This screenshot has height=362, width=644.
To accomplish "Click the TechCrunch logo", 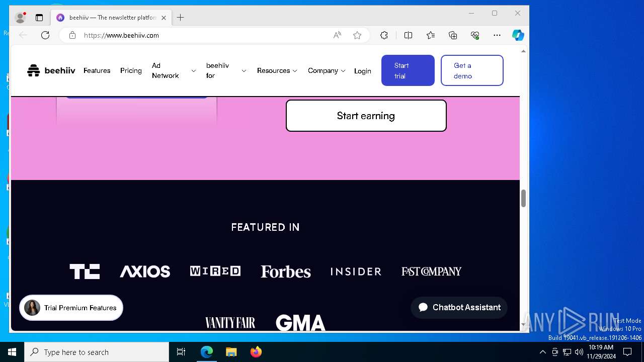I will [x=85, y=271].
